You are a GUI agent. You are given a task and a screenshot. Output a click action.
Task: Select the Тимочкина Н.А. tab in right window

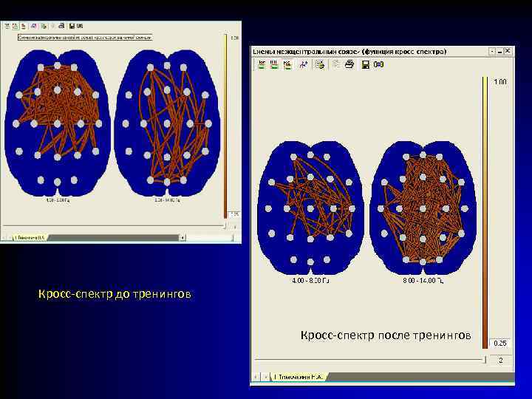299,377
